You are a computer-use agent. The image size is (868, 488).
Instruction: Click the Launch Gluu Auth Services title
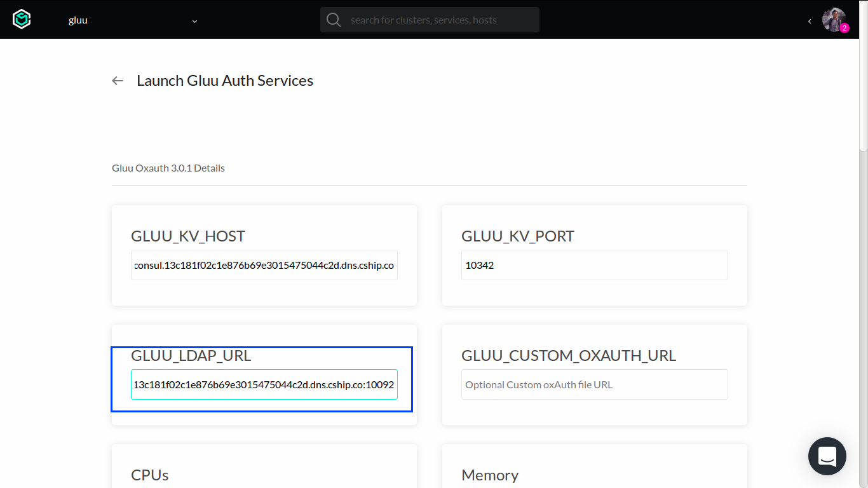[224, 81]
